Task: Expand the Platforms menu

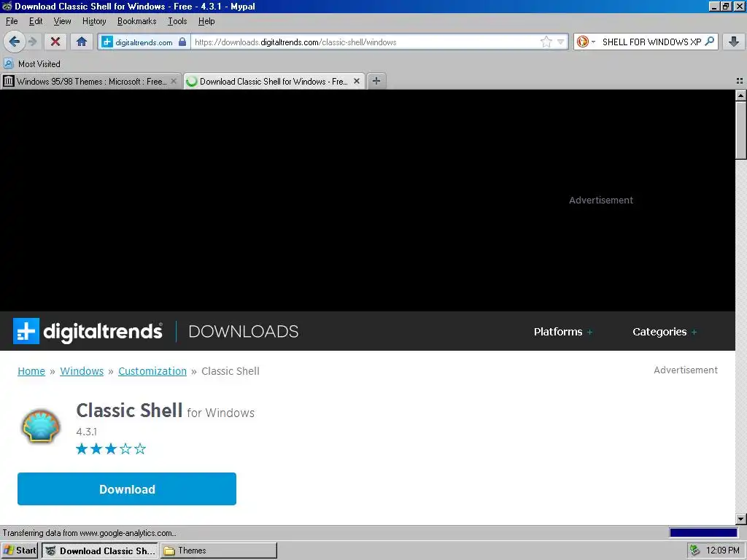Action: (x=563, y=332)
